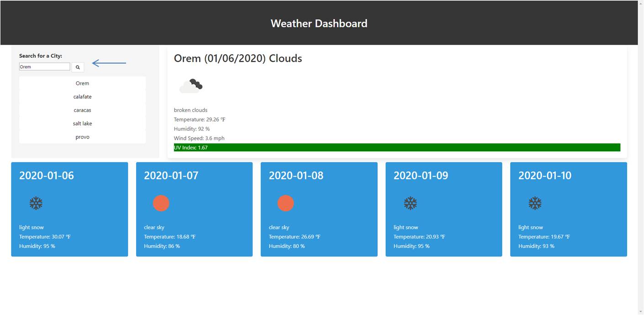644x315 pixels.
Task: Click the 'Wind Speed: 3.6 mph' text
Action: 199,138
